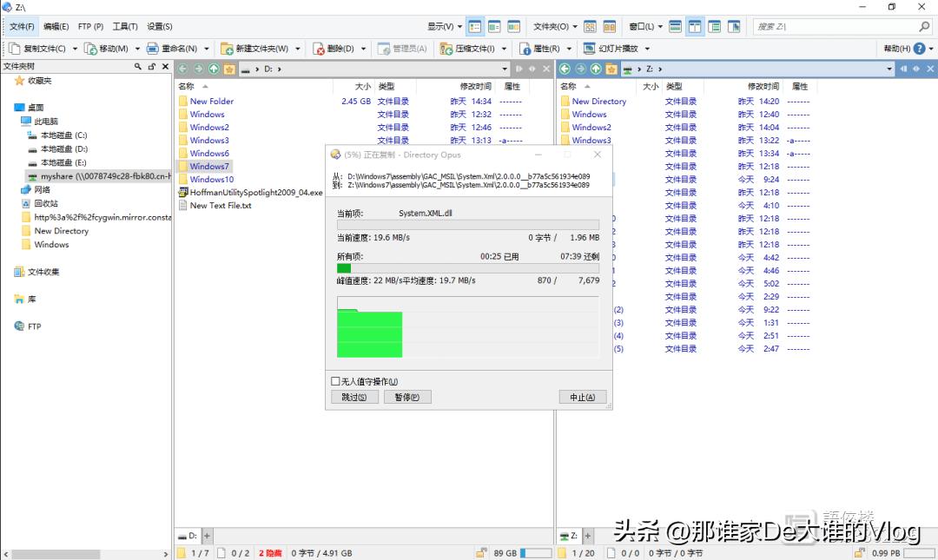Viewport: 938px width, 560px height.
Task: Open the 移动(M) button's dropdown arrow
Action: pyautogui.click(x=138, y=49)
